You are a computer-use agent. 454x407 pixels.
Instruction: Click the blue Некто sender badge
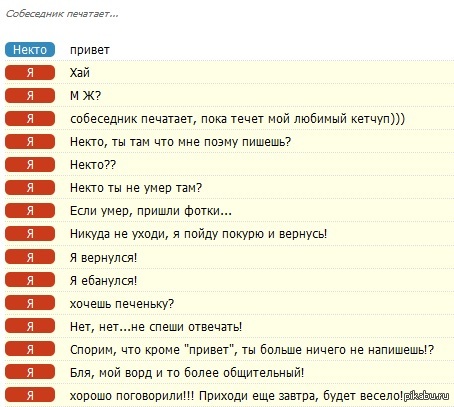click(x=30, y=50)
